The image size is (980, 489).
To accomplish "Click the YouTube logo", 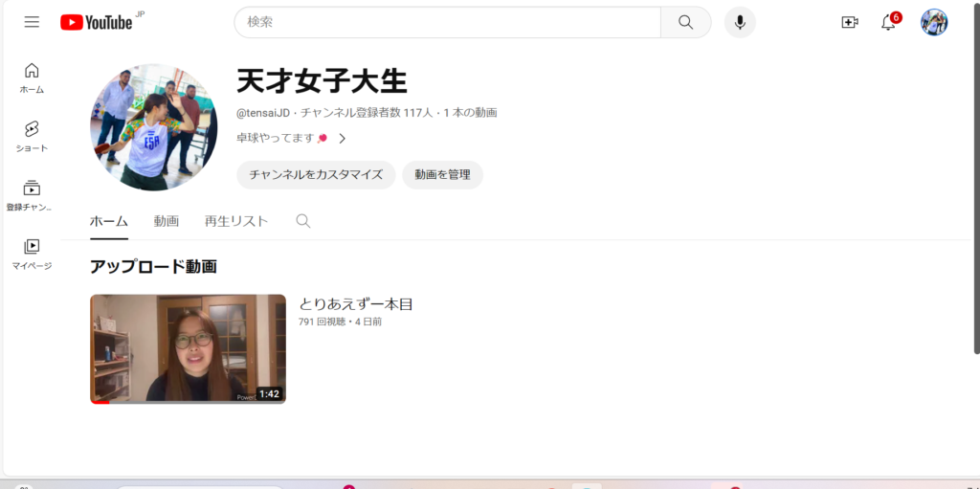I will [x=97, y=22].
